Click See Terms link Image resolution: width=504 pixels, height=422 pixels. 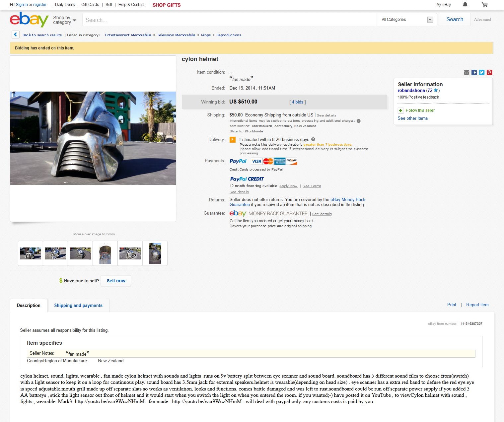coord(312,186)
